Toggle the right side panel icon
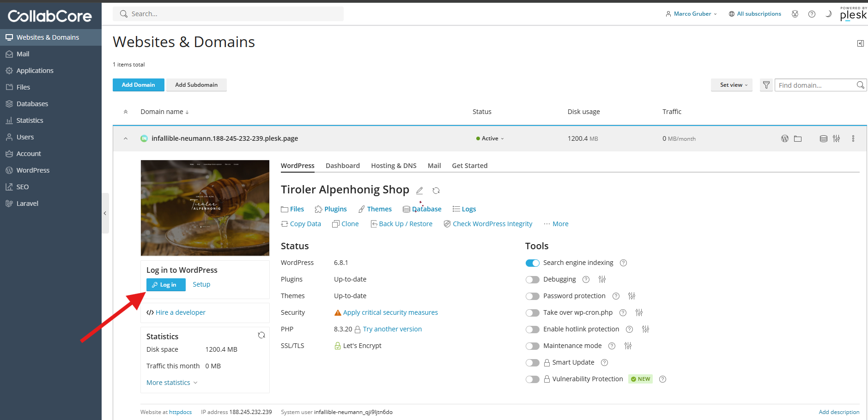Screen dimensions: 868x420 coord(860,43)
